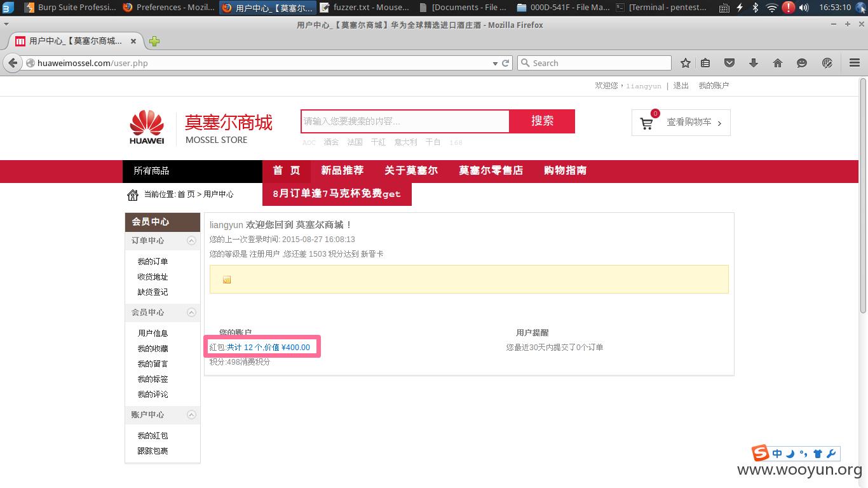Open a new tab with plus icon
Viewport: 868px width, 488px height.
point(154,41)
